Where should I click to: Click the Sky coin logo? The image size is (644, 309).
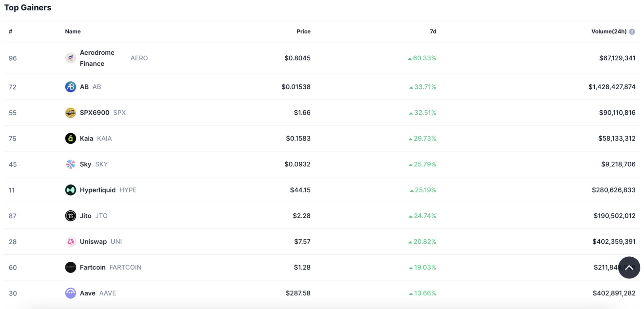click(70, 164)
